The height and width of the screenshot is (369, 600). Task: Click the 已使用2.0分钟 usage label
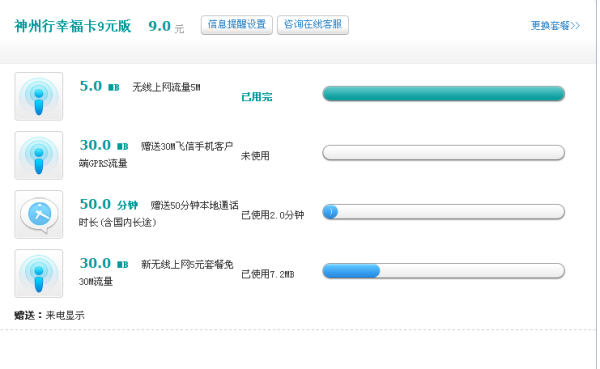click(x=272, y=215)
